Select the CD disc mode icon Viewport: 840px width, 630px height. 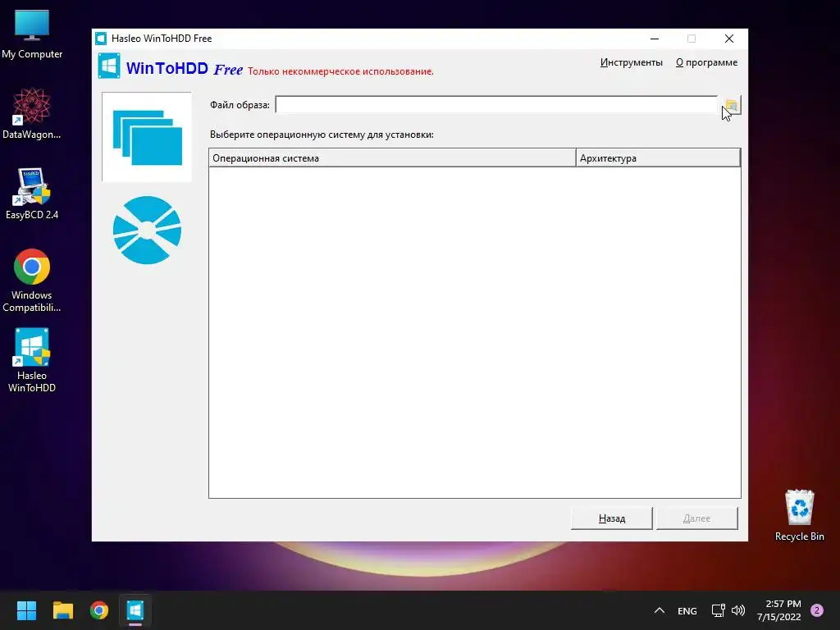(x=147, y=231)
